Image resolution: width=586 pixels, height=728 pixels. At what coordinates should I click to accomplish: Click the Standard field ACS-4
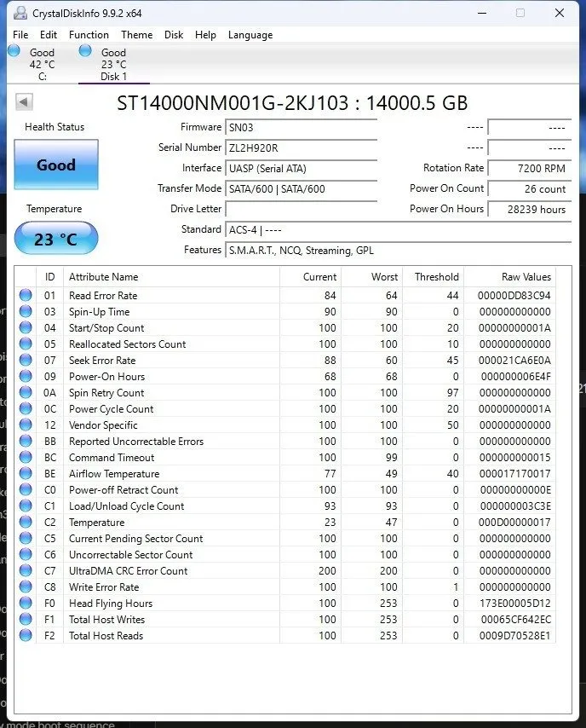[398, 230]
